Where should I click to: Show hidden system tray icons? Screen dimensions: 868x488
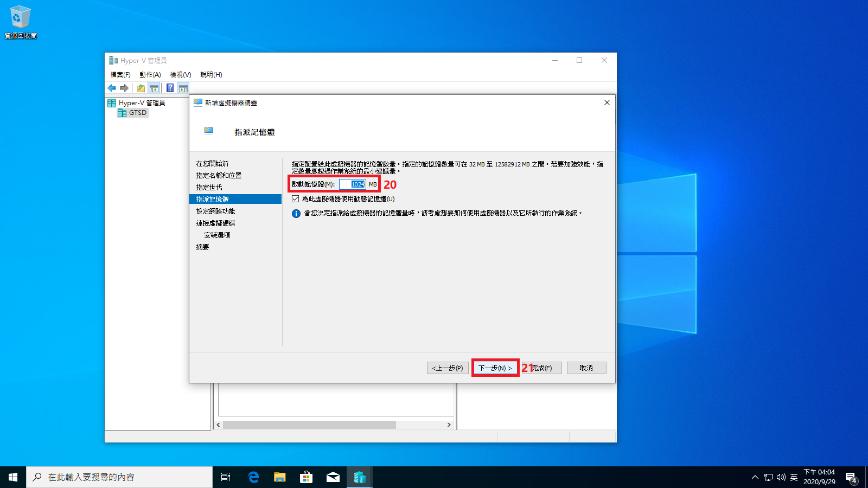755,477
